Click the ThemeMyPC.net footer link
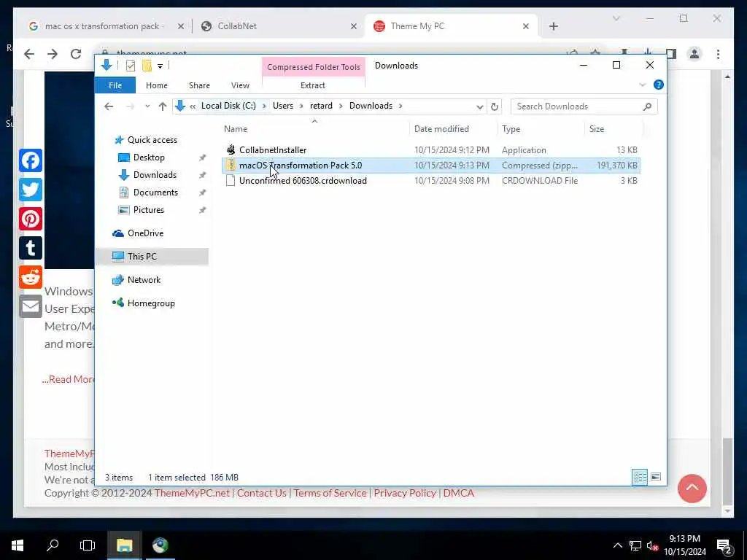 [192, 493]
